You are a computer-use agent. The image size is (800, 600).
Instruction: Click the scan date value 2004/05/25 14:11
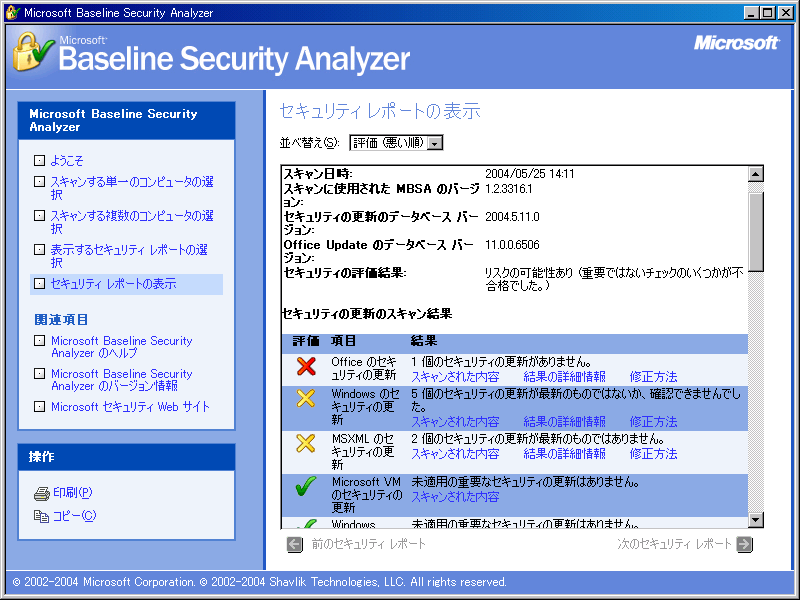point(530,174)
